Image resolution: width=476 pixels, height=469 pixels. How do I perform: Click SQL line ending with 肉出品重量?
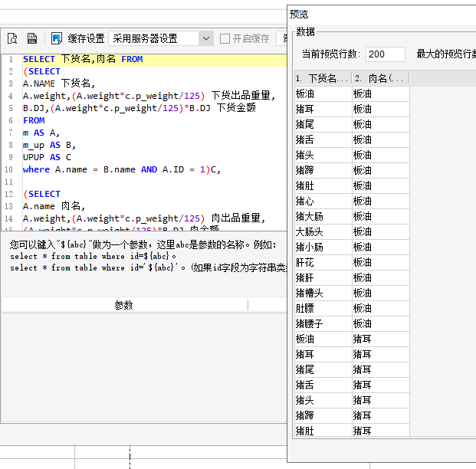point(144,218)
